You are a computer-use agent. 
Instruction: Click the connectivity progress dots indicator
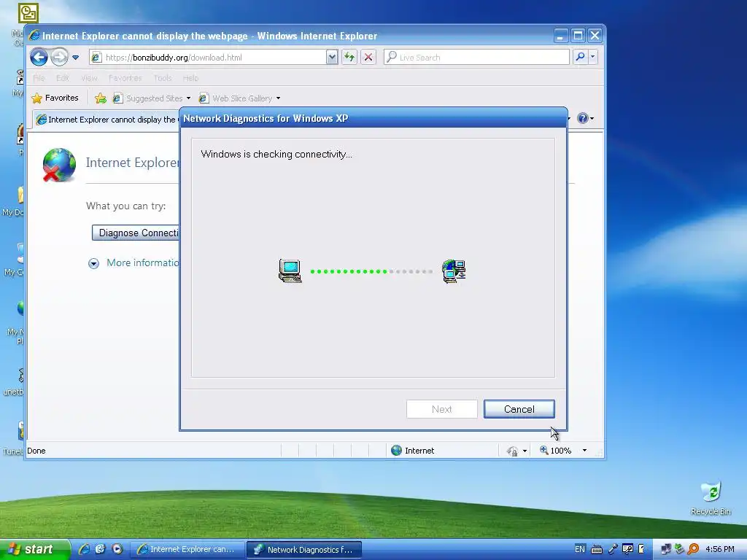click(x=371, y=271)
